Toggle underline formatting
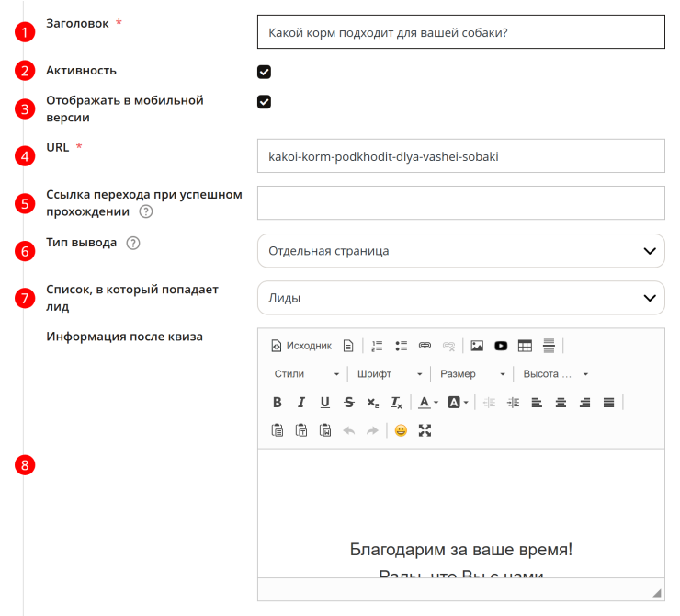The height and width of the screenshot is (616, 680). pyautogui.click(x=324, y=403)
